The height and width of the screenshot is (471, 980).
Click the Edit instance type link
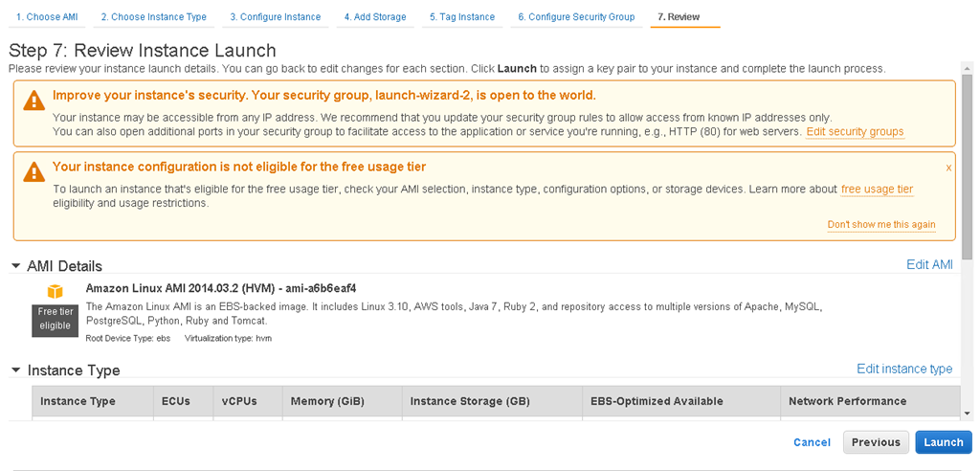pos(904,369)
